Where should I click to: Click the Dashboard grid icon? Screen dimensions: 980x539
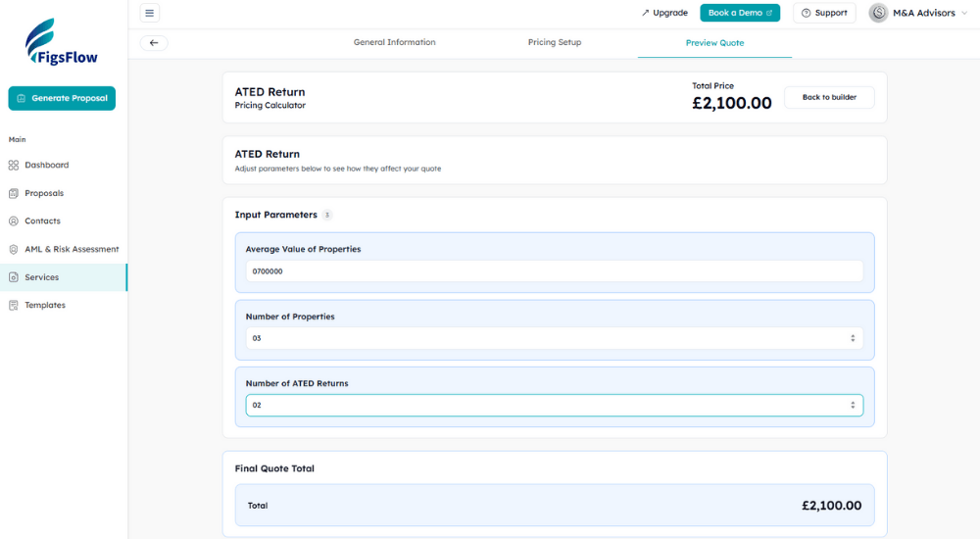point(14,165)
